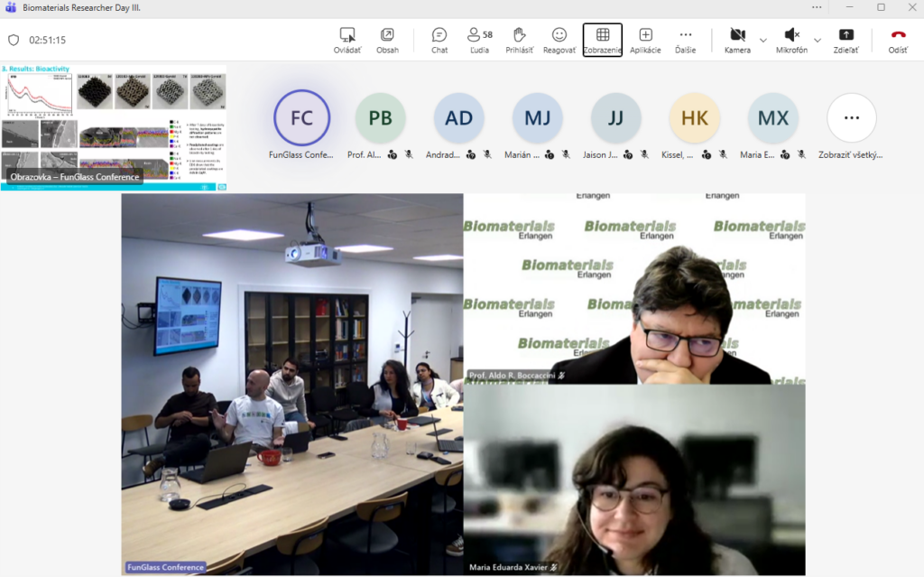Toggle the Kamera on or off
The height and width of the screenshot is (577, 924).
[737, 40]
